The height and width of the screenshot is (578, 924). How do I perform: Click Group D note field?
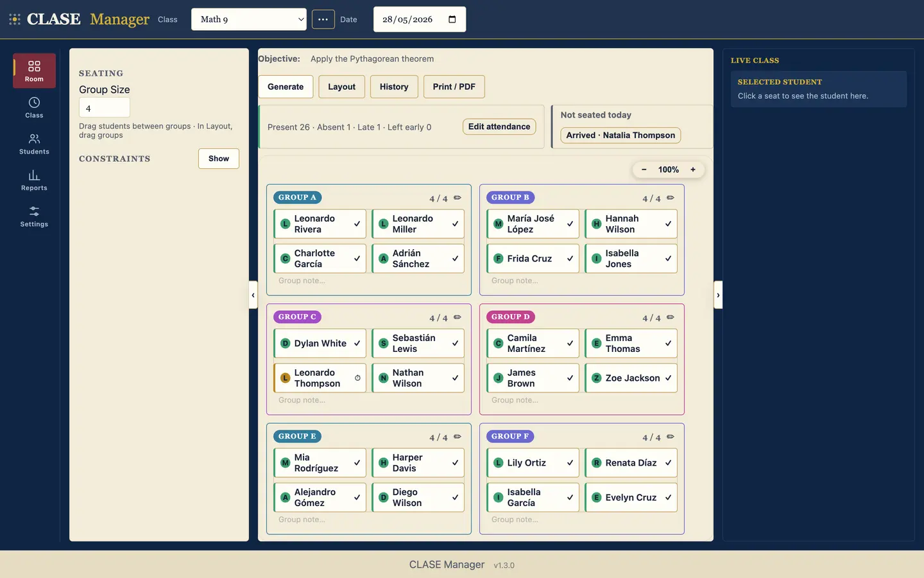(x=582, y=400)
